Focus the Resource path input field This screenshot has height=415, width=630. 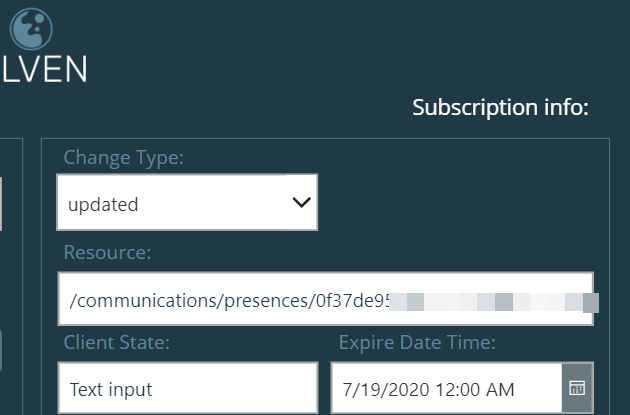click(x=325, y=299)
